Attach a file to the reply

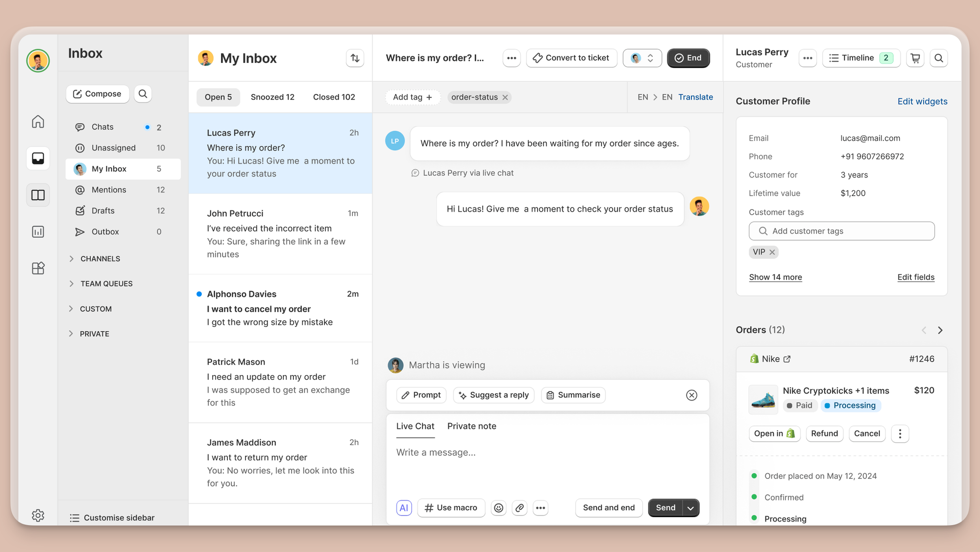(519, 507)
